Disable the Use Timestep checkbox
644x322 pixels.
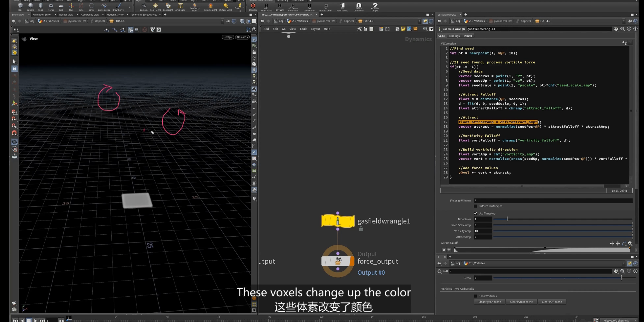point(475,214)
